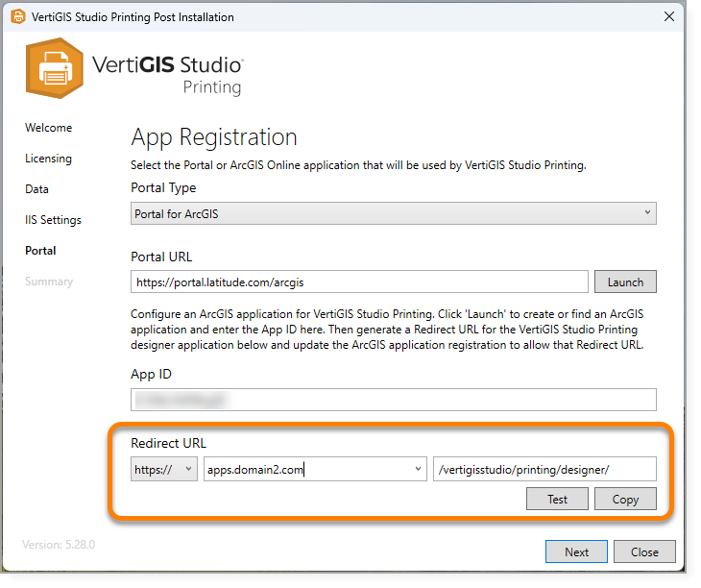Image resolution: width=701 pixels, height=588 pixels.
Task: Click the App ID label
Action: point(151,375)
